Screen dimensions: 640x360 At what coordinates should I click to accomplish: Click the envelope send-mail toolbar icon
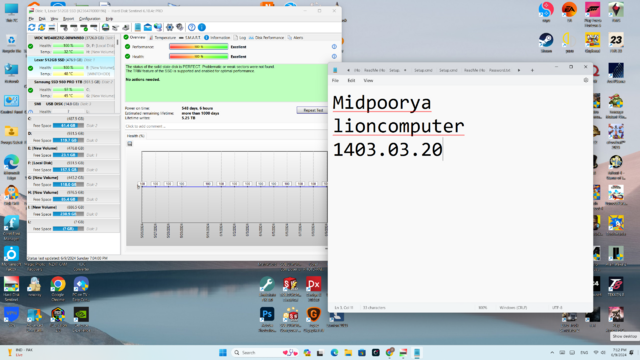148,27
